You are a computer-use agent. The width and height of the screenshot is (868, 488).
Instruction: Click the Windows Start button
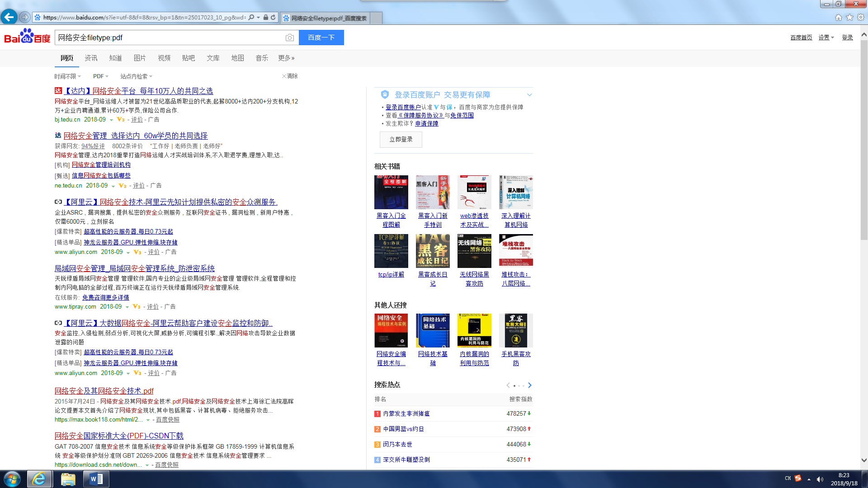12,479
